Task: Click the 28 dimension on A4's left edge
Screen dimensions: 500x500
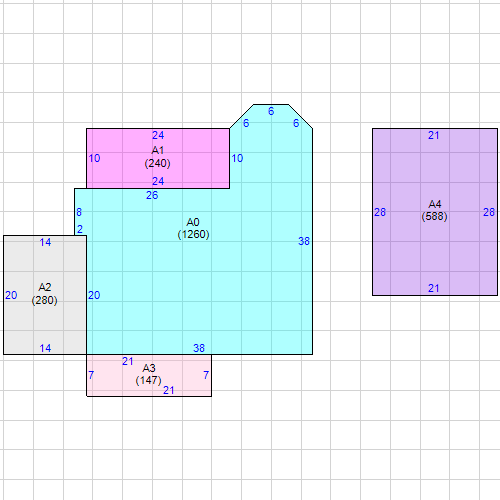Action: 380,212
